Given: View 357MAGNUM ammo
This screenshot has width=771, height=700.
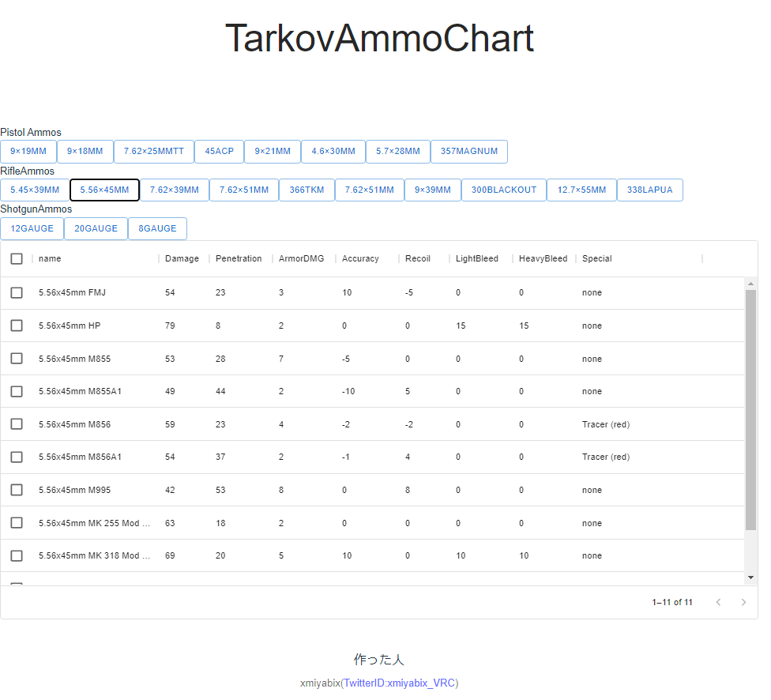Looking at the screenshot, I should [469, 152].
